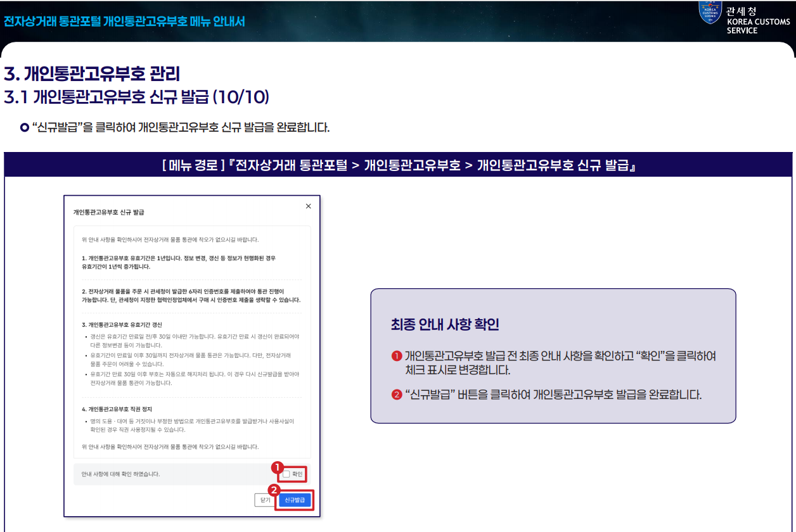Close the 개인통관고유부호 신규 발급 dialog with X

(309, 206)
